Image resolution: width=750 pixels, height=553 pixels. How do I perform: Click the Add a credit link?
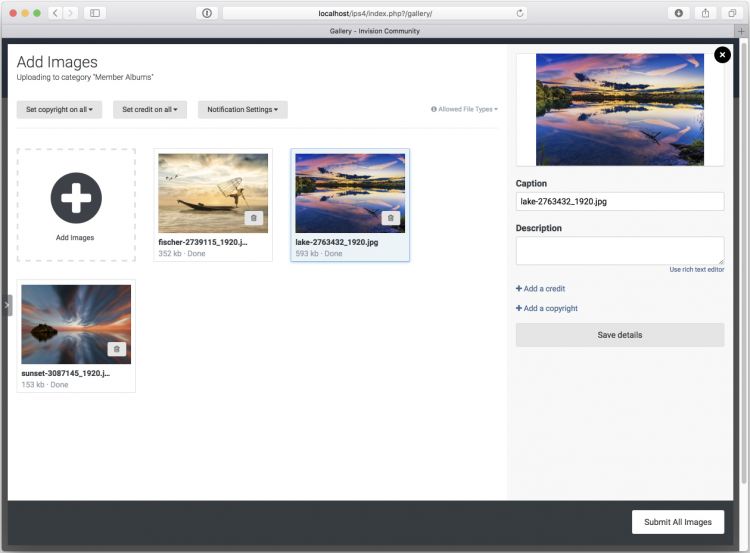click(x=541, y=289)
